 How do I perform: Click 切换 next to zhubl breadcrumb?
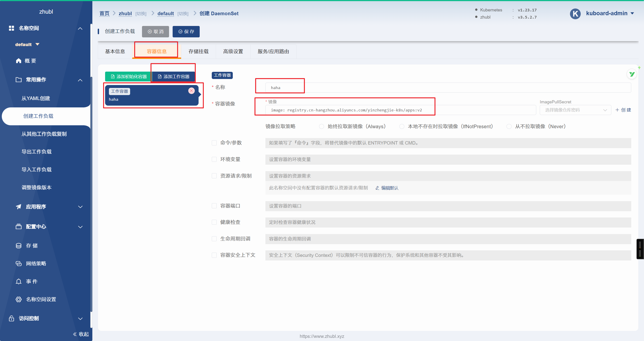pyautogui.click(x=141, y=14)
